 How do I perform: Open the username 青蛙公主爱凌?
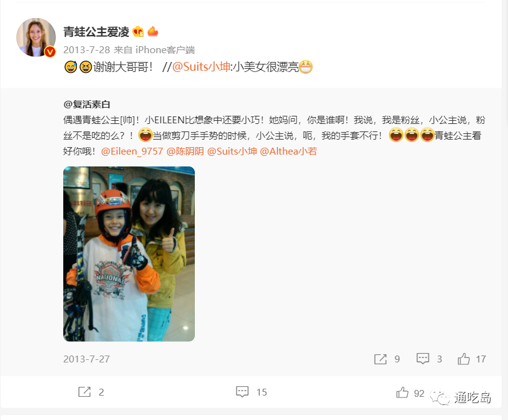click(96, 32)
